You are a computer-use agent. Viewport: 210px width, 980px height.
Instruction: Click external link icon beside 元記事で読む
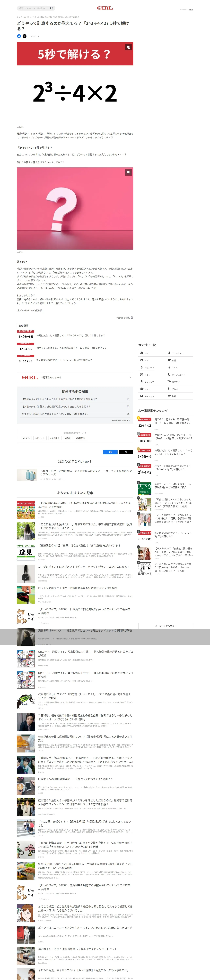[x=132, y=318]
